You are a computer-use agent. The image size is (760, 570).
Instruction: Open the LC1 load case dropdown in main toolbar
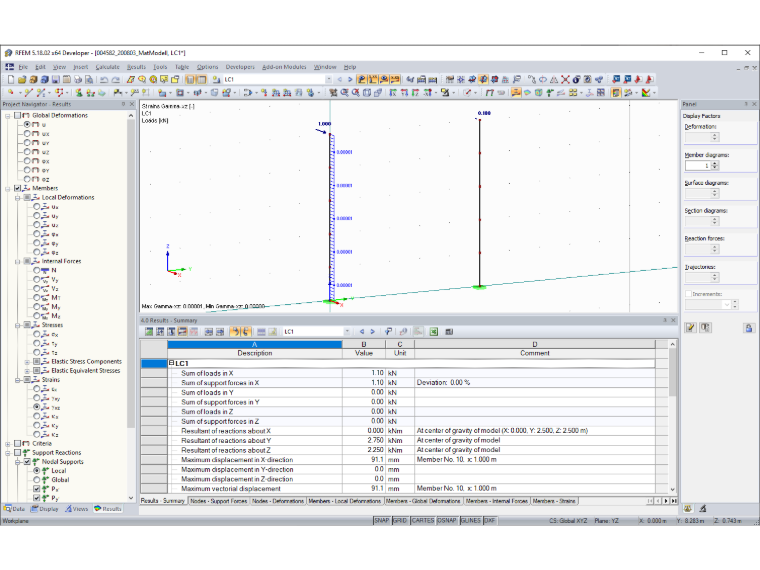click(x=329, y=79)
